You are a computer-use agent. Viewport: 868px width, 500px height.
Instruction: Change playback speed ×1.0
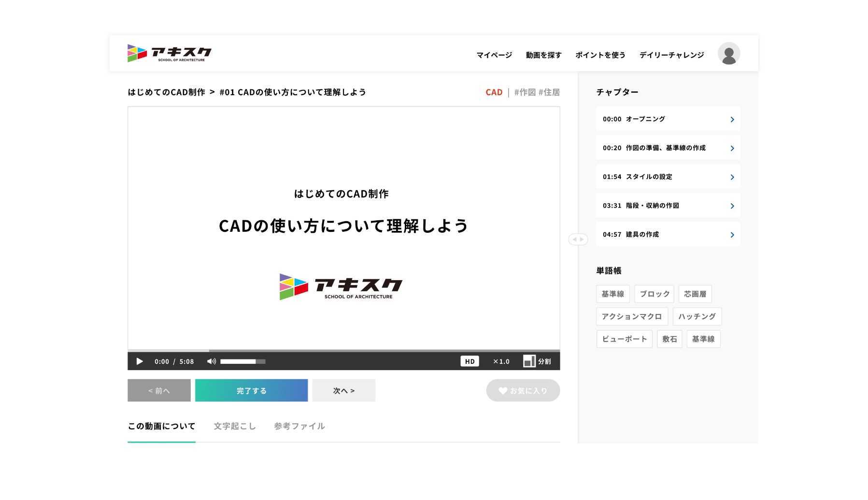[501, 361]
